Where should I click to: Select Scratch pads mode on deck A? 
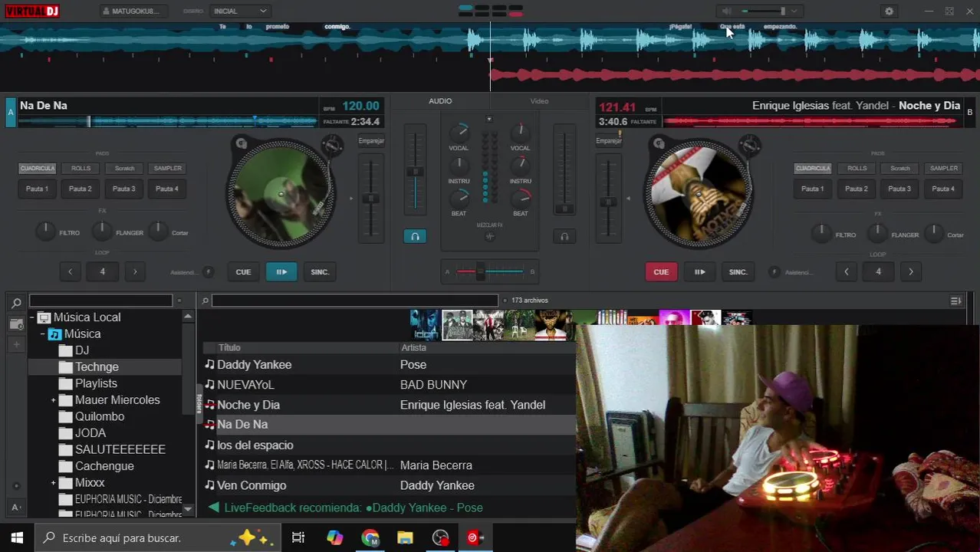click(124, 169)
